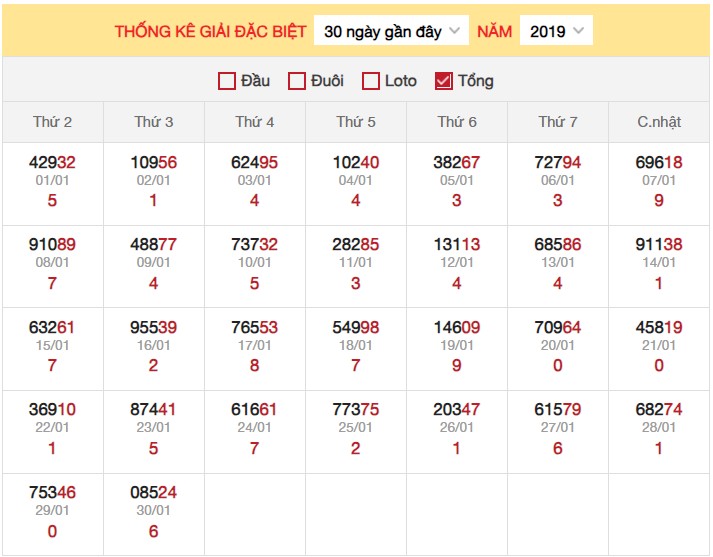Open the '30 ngày gần đây' dropdown
Screen dimensions: 713x557
[391, 31]
